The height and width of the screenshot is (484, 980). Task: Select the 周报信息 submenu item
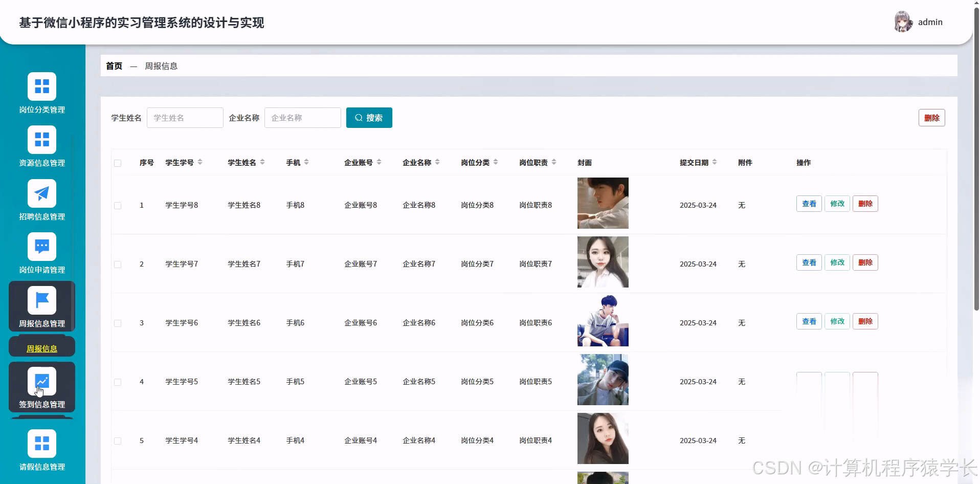tap(42, 347)
